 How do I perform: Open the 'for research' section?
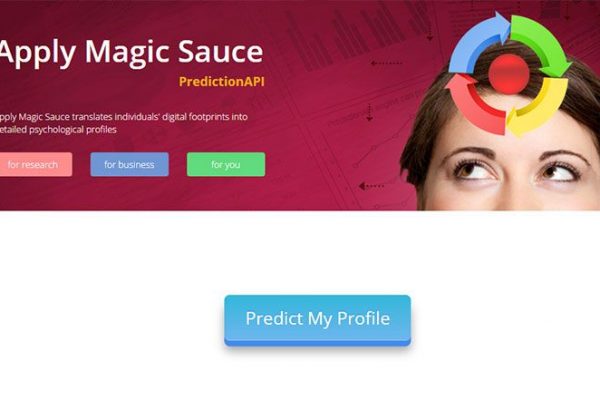pos(34,165)
